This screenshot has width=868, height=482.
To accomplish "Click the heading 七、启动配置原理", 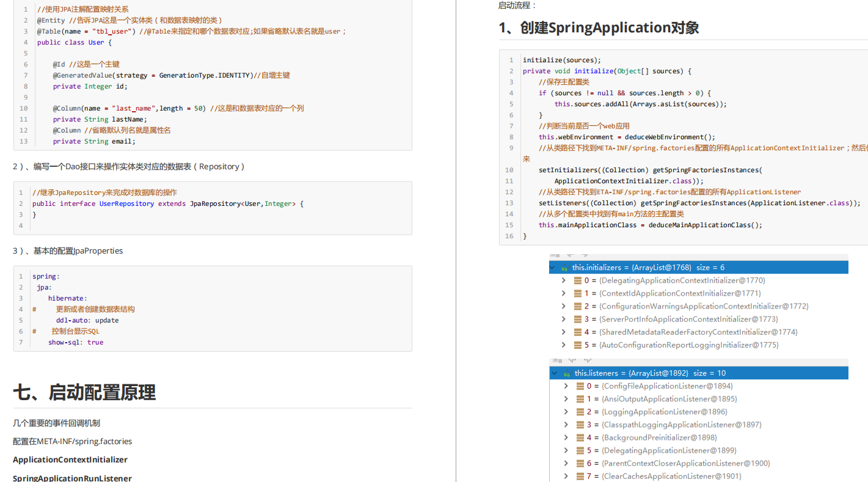I will tap(84, 392).
